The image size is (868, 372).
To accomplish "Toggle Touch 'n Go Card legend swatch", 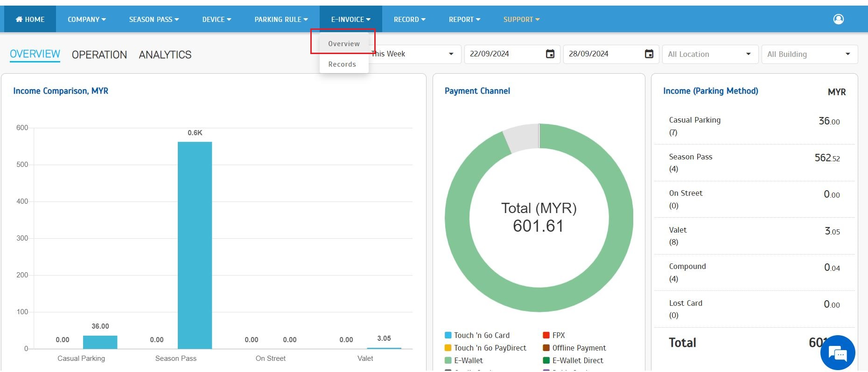I will point(448,335).
